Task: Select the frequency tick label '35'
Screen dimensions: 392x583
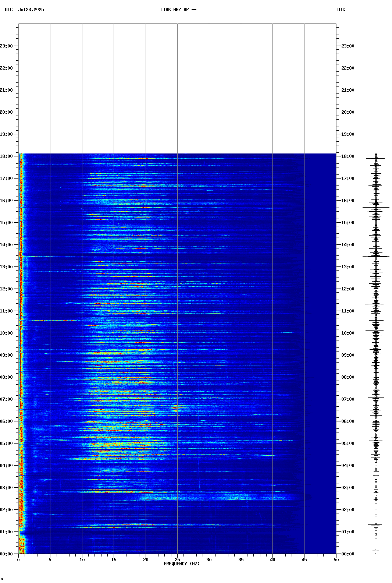Action: coord(241,560)
